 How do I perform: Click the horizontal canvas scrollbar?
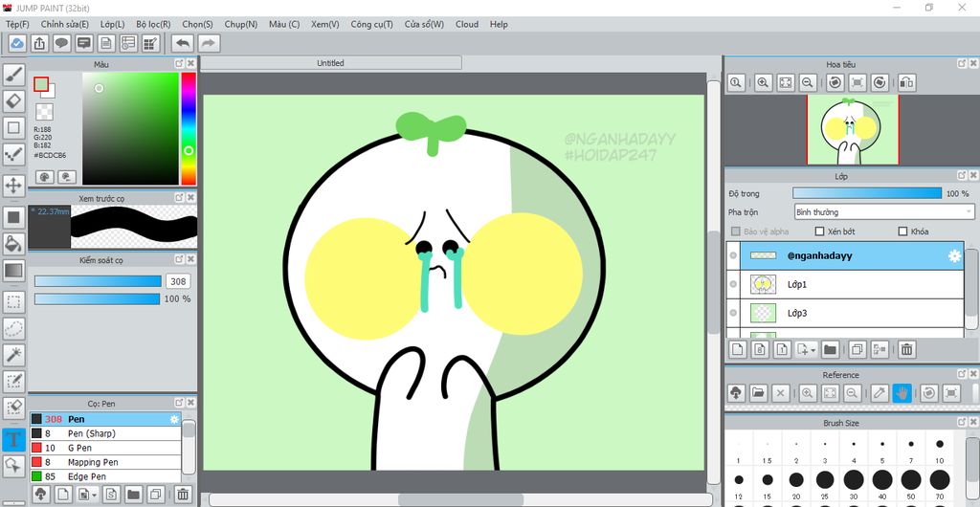(460, 499)
